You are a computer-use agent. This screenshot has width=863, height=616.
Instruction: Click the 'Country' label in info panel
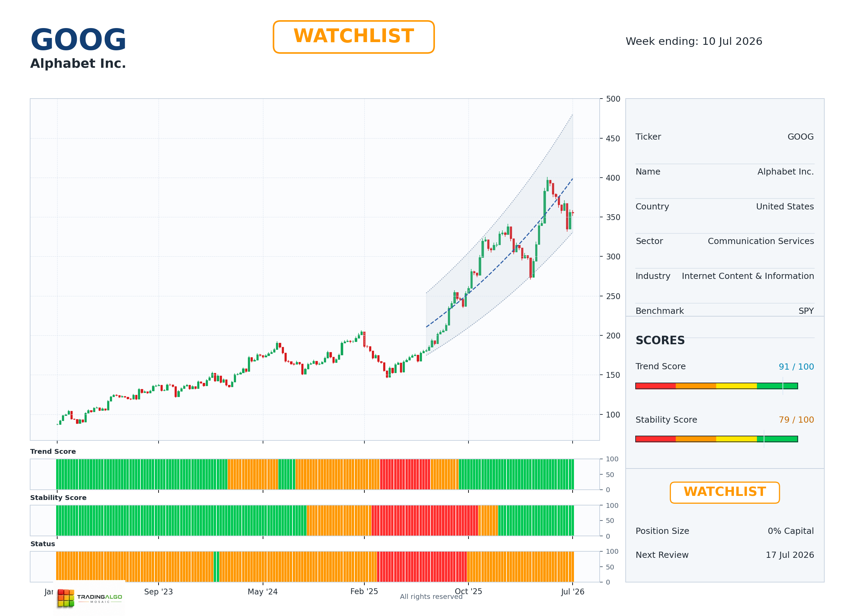tap(652, 207)
